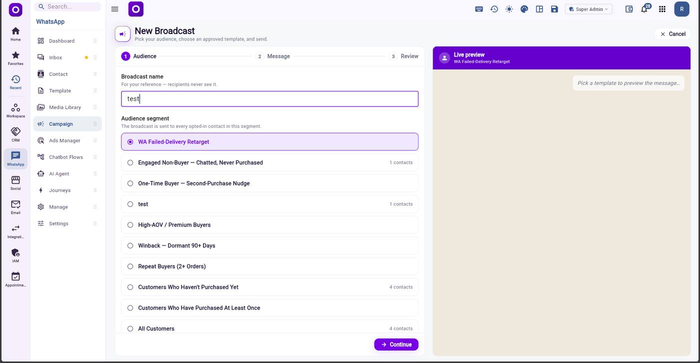The image size is (700, 363).
Task: Select High-AOV / Premium Buyers segment
Action: coord(270,225)
